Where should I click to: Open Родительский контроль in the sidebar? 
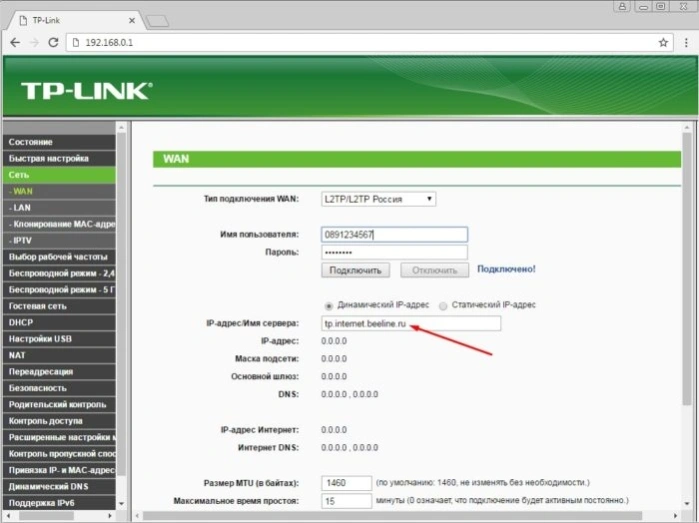59,405
